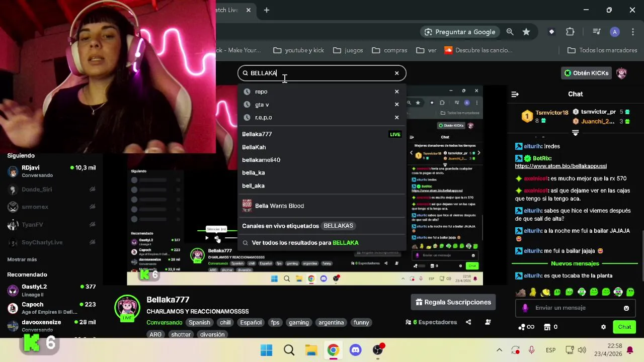The image size is (644, 362).
Task: Open Windows Start menu
Action: pyautogui.click(x=267, y=350)
